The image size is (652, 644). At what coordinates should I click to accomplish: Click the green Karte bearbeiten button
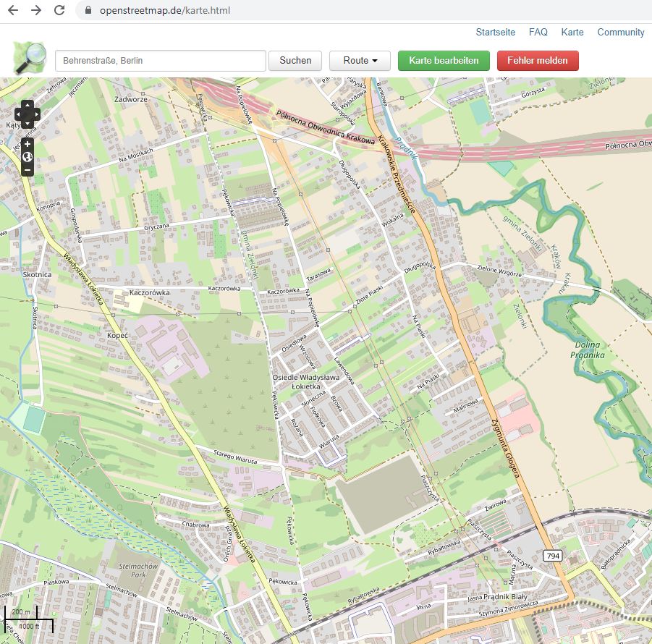coord(444,61)
